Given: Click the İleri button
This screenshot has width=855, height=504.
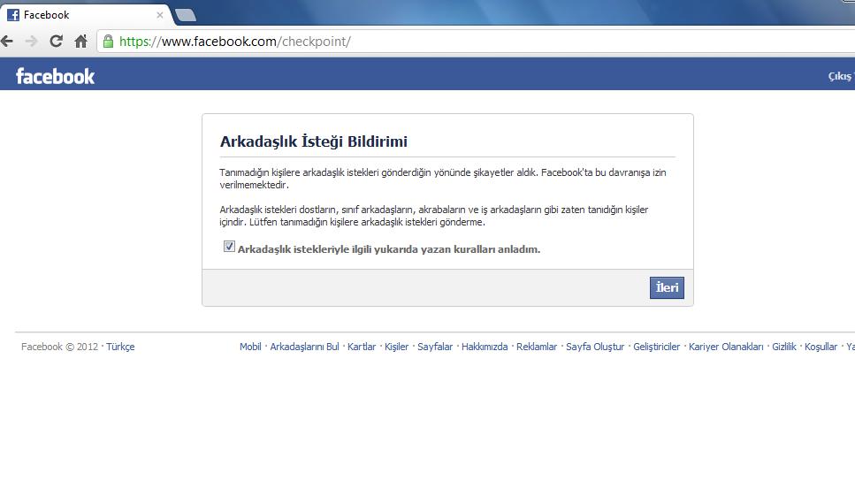Looking at the screenshot, I should 667,288.
